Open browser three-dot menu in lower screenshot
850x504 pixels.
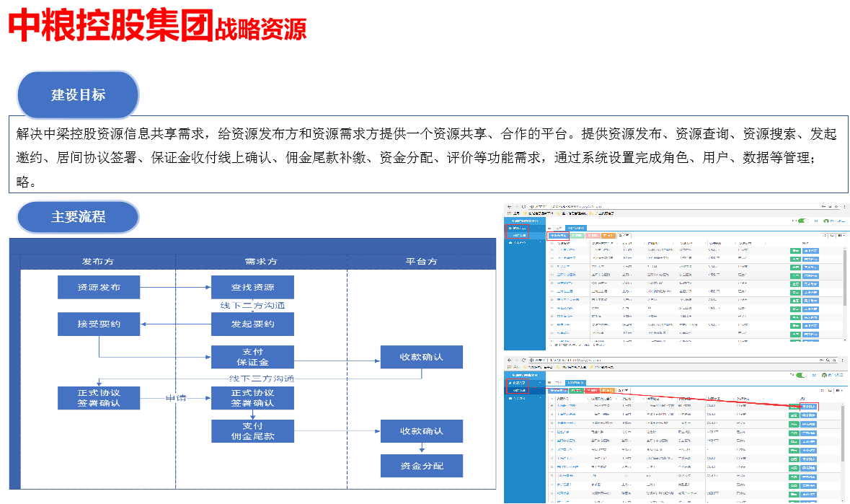pos(843,360)
